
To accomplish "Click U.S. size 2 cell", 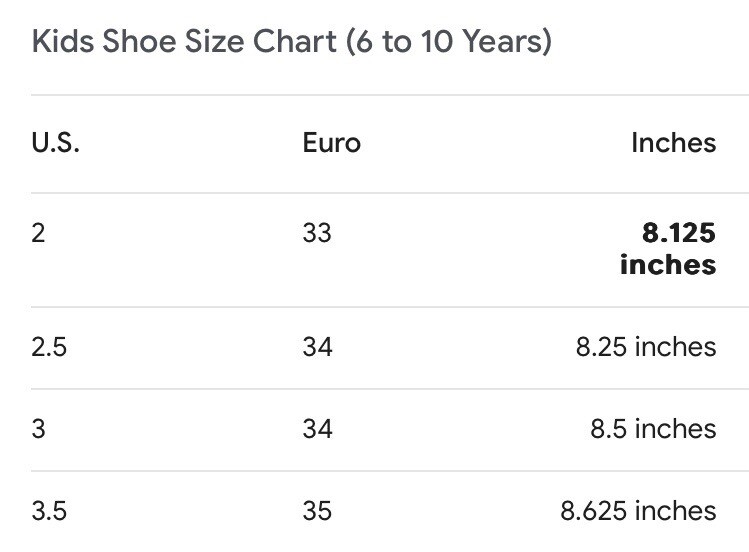I will tap(38, 233).
